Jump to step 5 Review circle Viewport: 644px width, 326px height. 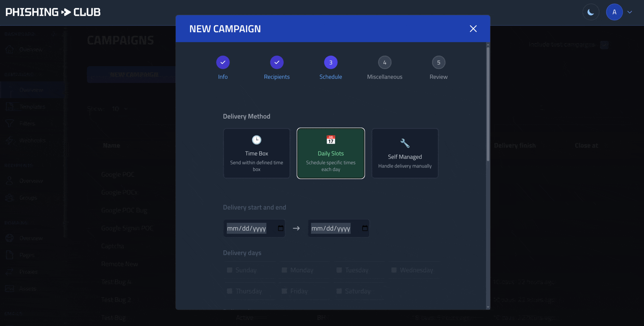pyautogui.click(x=439, y=62)
